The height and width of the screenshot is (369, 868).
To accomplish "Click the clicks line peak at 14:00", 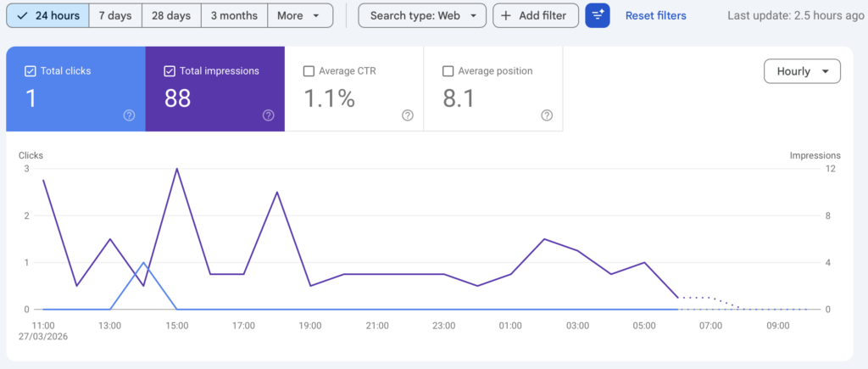I will 143,263.
